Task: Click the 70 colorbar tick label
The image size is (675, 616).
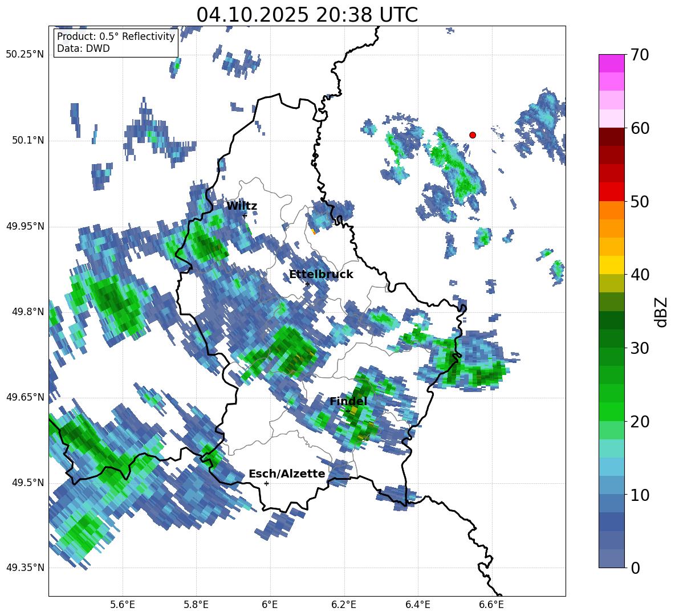Action: [x=639, y=55]
